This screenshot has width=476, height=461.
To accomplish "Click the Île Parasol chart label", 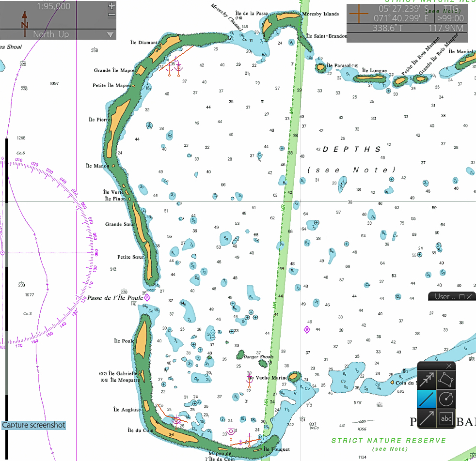I will [339, 65].
